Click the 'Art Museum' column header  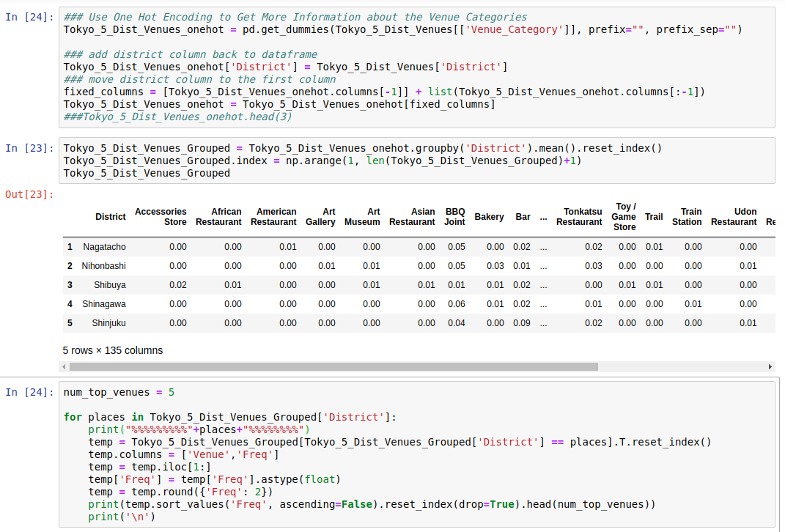click(362, 217)
